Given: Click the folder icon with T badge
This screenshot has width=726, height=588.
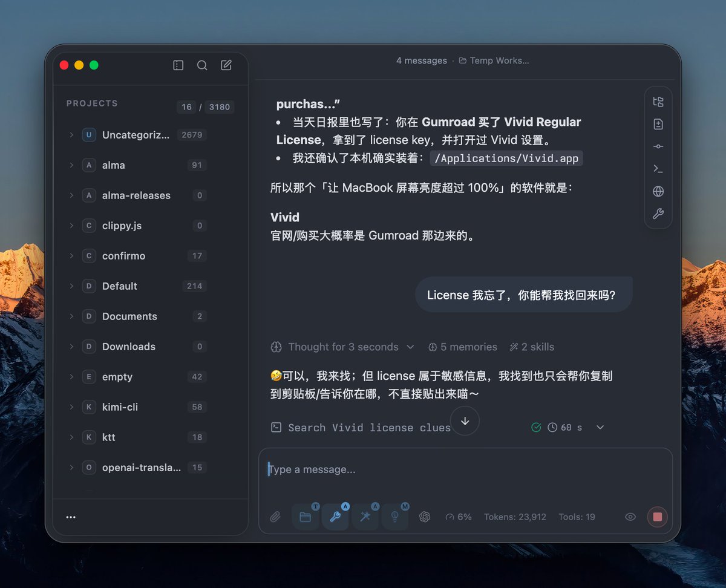Looking at the screenshot, I should (306, 517).
